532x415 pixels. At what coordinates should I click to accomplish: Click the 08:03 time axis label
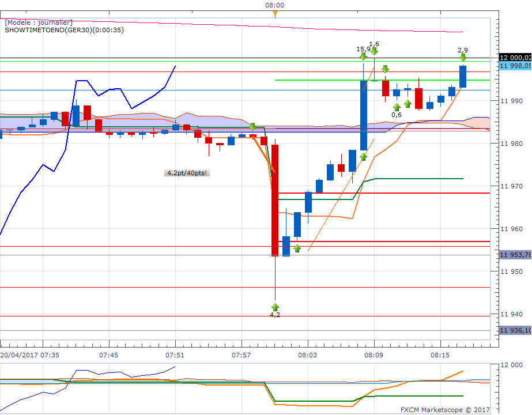[x=307, y=355]
